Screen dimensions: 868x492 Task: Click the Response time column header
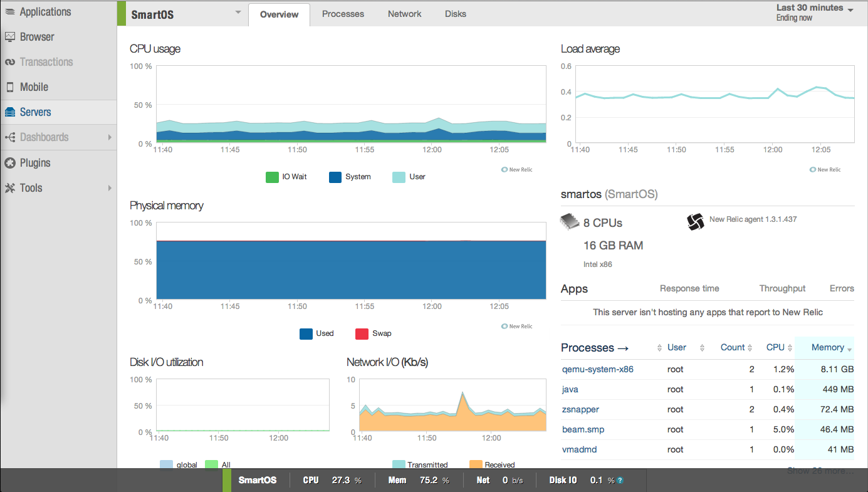[x=689, y=288]
